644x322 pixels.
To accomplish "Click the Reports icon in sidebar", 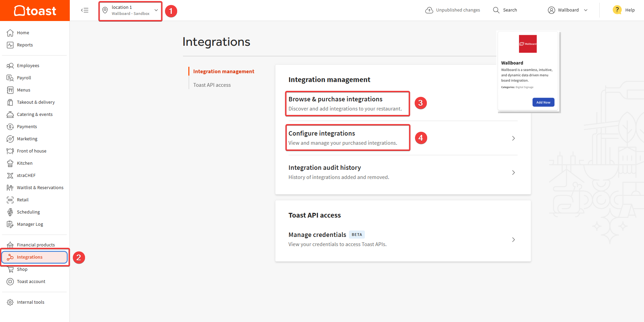I will 10,45.
